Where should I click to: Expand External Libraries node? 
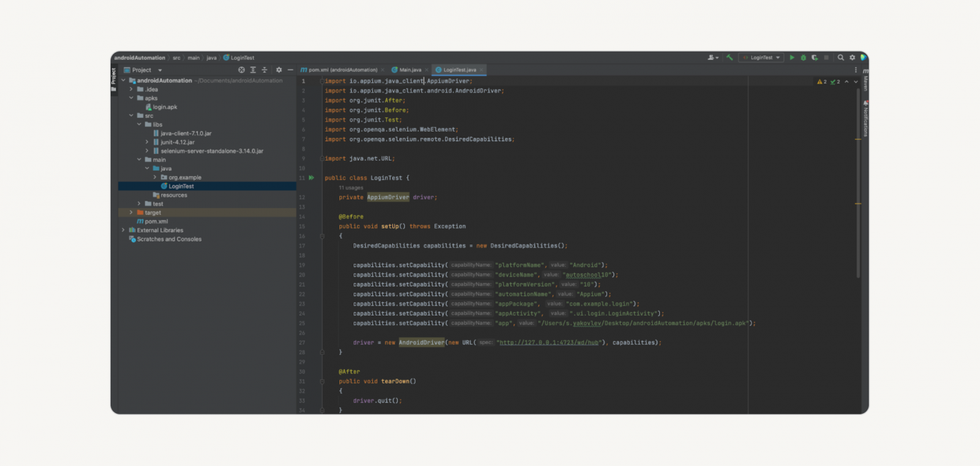(x=124, y=230)
